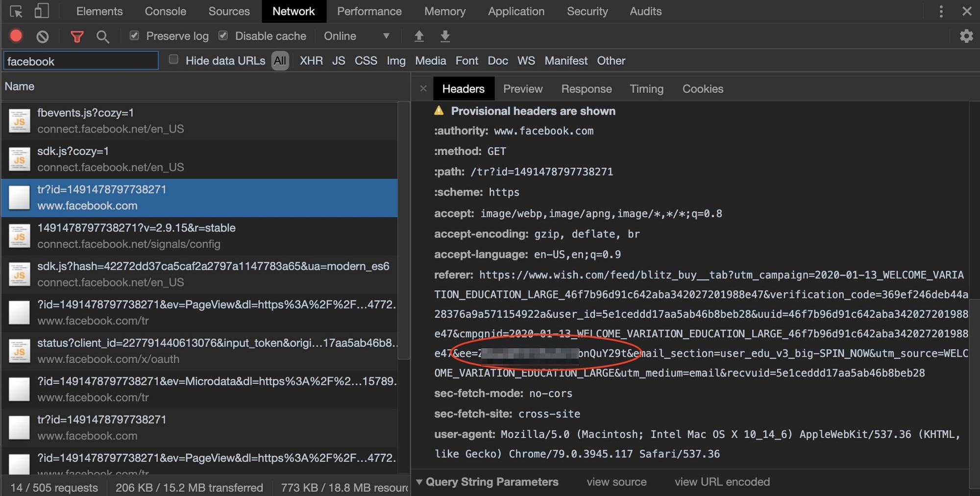The image size is (980, 496).
Task: Collapse the Query String Parameters section
Action: click(419, 482)
